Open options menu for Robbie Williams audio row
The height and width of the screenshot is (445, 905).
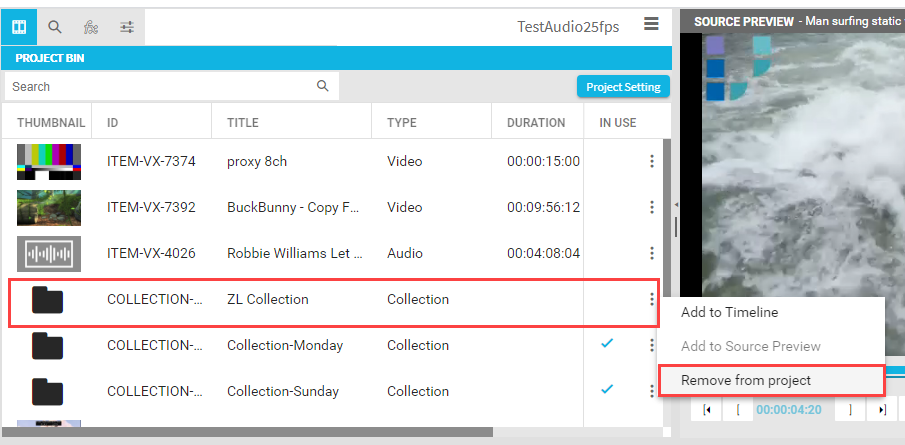(652, 253)
